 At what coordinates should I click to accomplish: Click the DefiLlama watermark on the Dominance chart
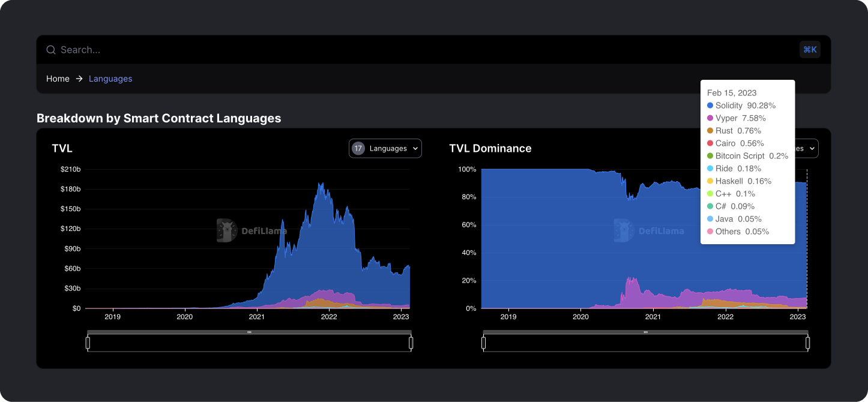tap(650, 230)
